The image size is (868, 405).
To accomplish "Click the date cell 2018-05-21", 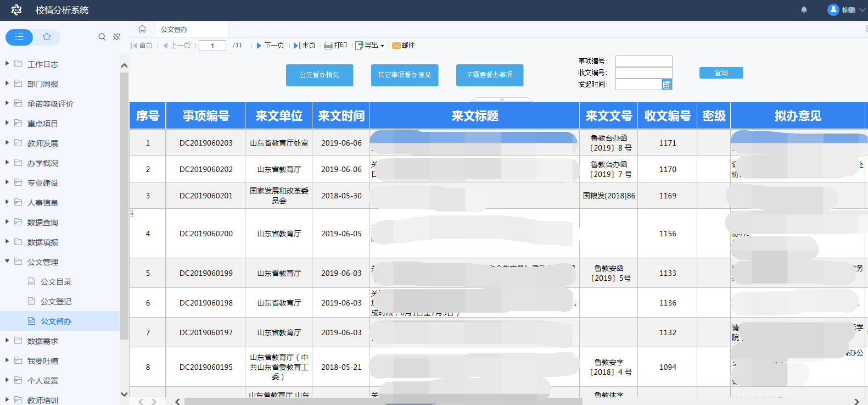I will pos(341,367).
